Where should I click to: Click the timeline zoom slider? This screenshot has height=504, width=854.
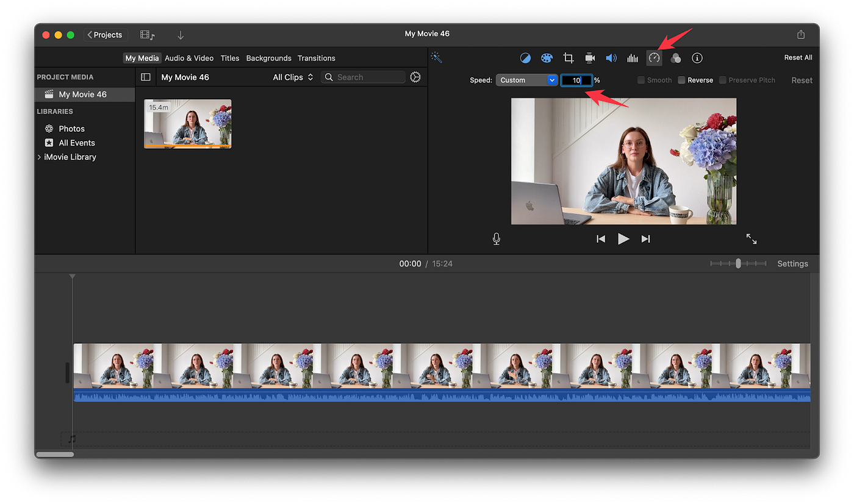pos(738,263)
